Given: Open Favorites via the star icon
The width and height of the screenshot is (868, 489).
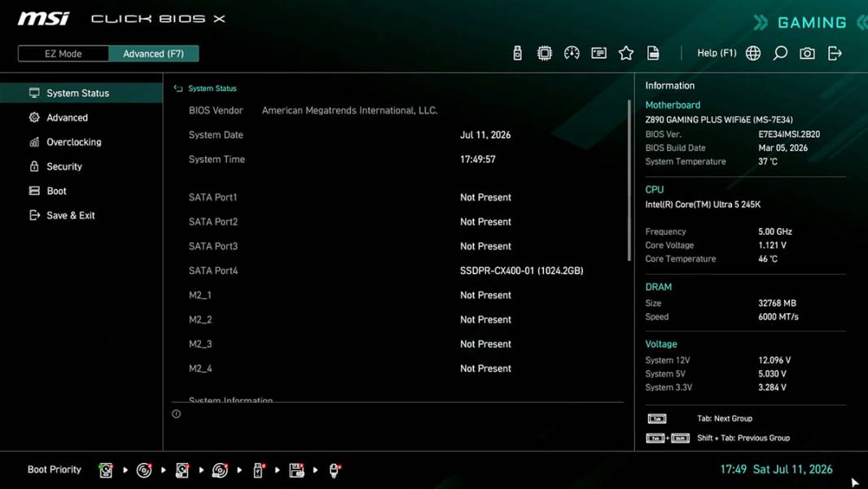Looking at the screenshot, I should coord(625,53).
